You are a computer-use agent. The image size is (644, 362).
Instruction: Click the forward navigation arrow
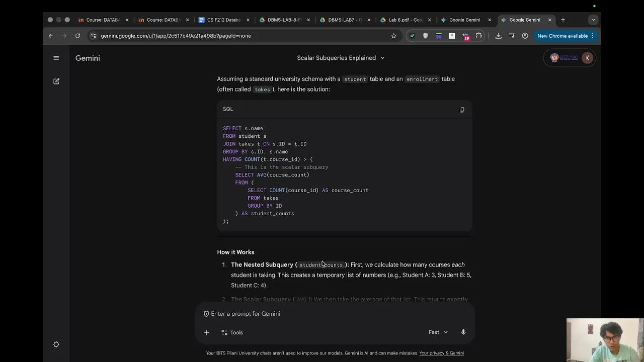coord(64,36)
